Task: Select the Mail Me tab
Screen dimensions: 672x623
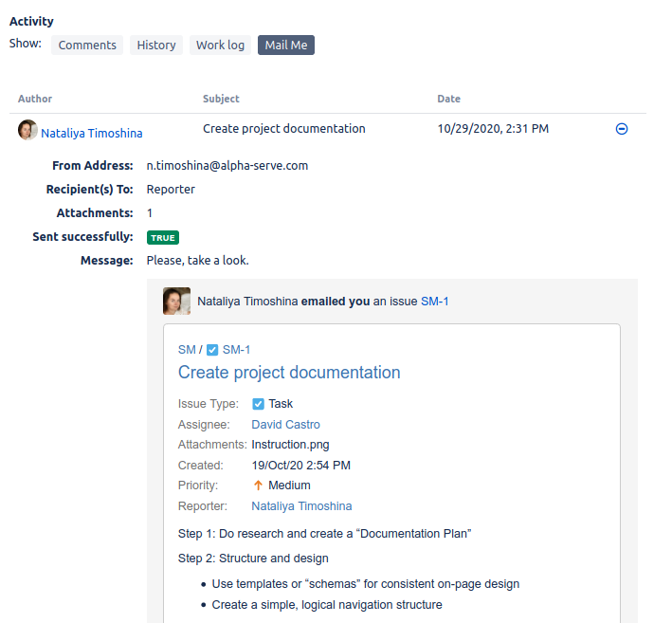Action: [x=285, y=45]
